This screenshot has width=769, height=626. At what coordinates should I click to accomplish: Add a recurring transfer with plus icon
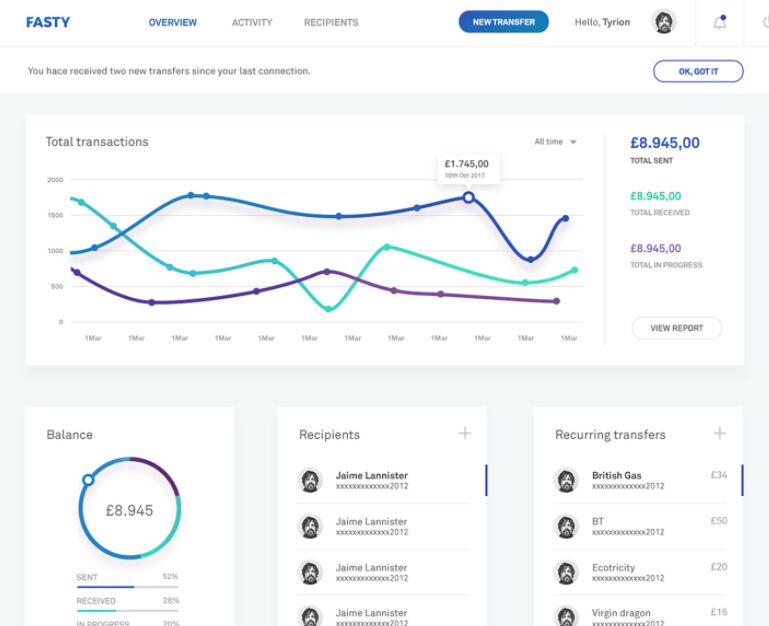pos(719,433)
